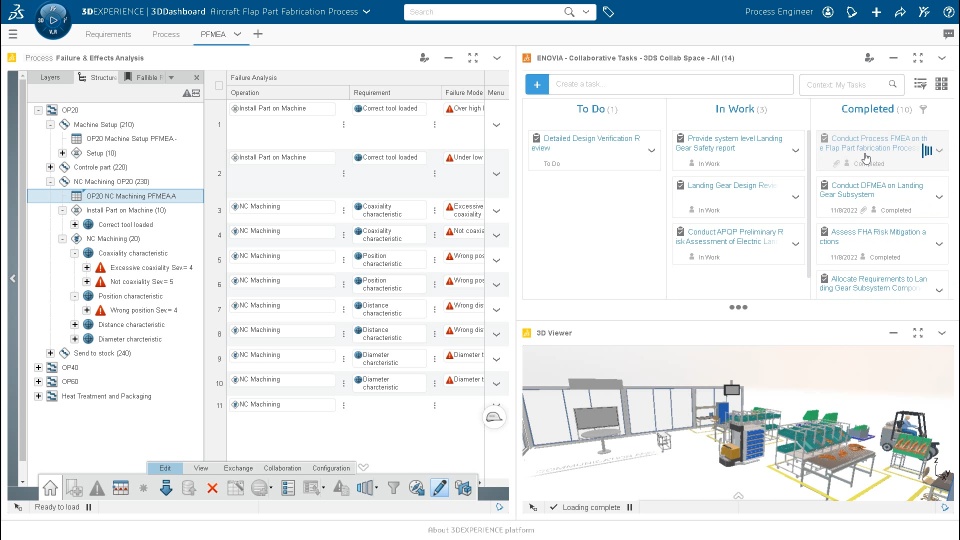Click About 3DEXPERIENCE platform link

[x=481, y=530]
